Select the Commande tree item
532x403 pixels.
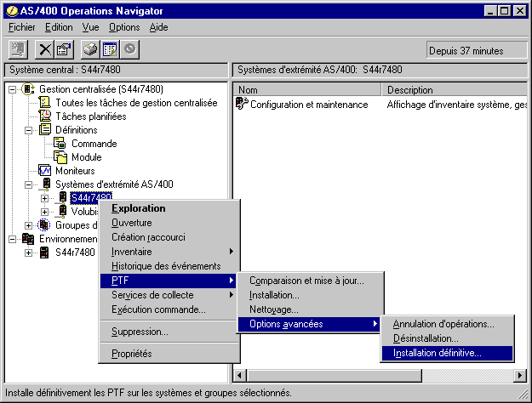[x=94, y=144]
